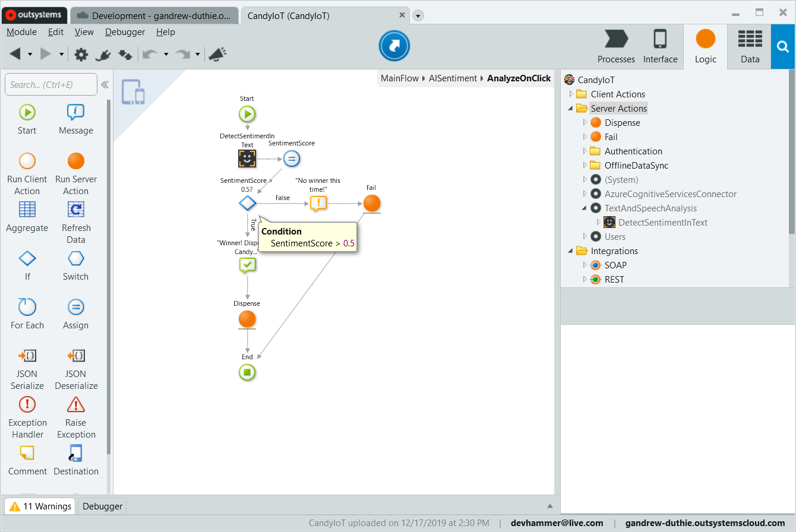Select the DetectSentimentInText node in flow
The height and width of the screenshot is (532, 796).
(x=247, y=159)
